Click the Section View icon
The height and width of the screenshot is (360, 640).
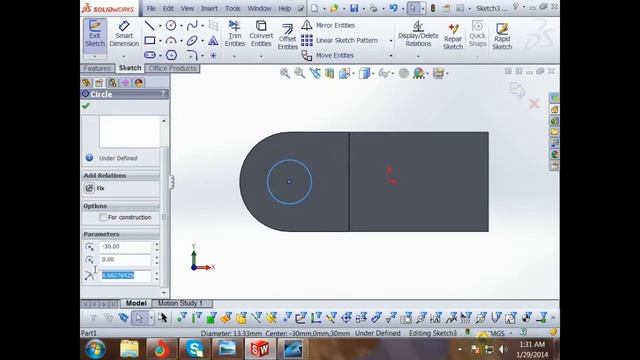330,73
